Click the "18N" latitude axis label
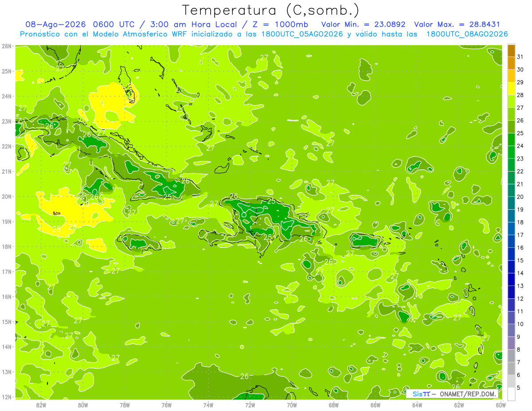 tap(6, 247)
